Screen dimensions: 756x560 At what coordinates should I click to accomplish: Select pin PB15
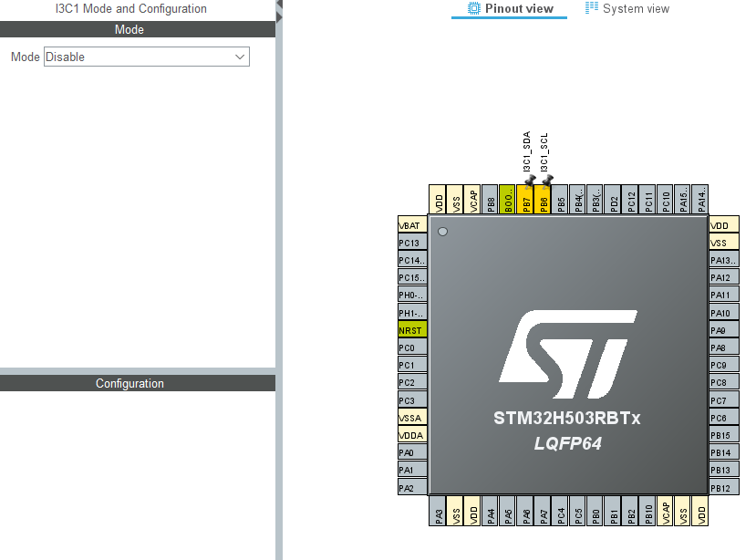[x=724, y=435]
